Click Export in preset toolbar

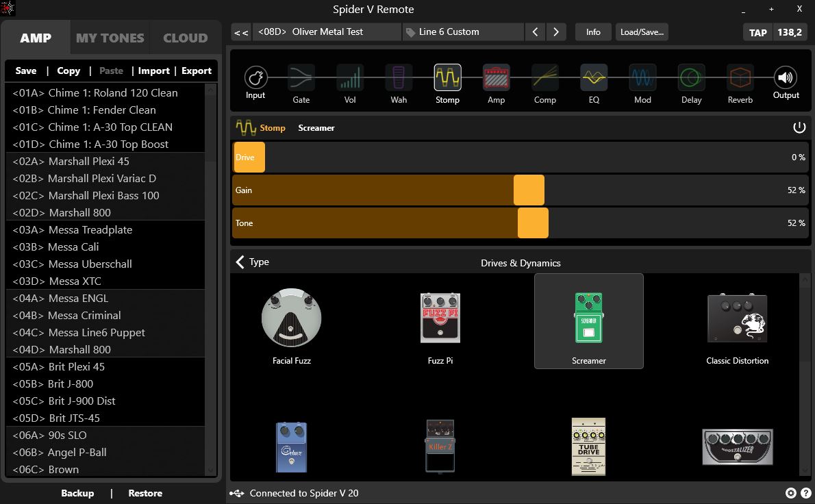point(197,71)
